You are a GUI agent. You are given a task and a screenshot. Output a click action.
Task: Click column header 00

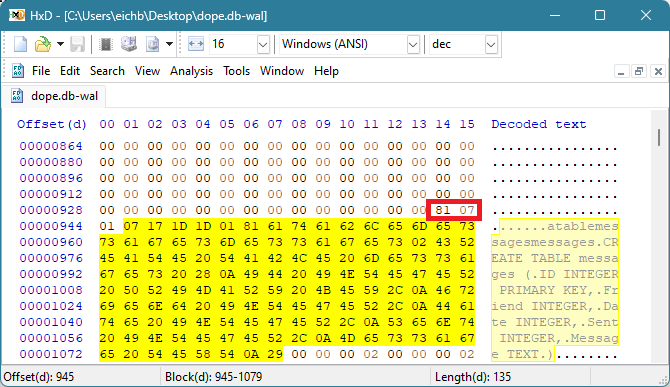click(107, 124)
